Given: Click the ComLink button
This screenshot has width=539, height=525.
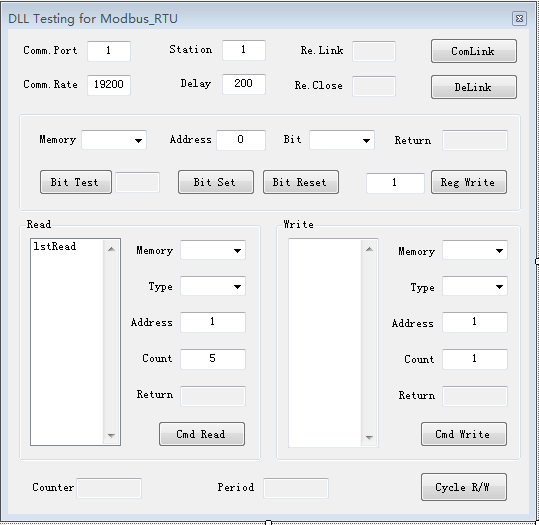Looking at the screenshot, I should pos(474,51).
